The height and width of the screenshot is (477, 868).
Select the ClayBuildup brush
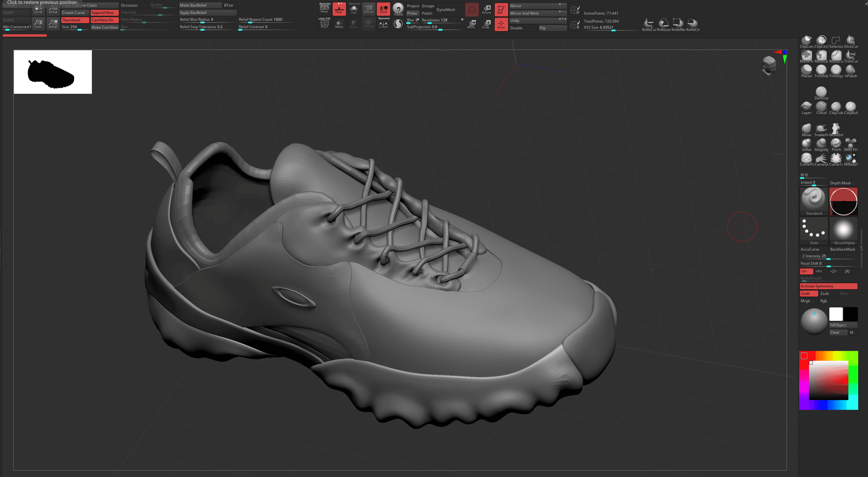click(851, 108)
